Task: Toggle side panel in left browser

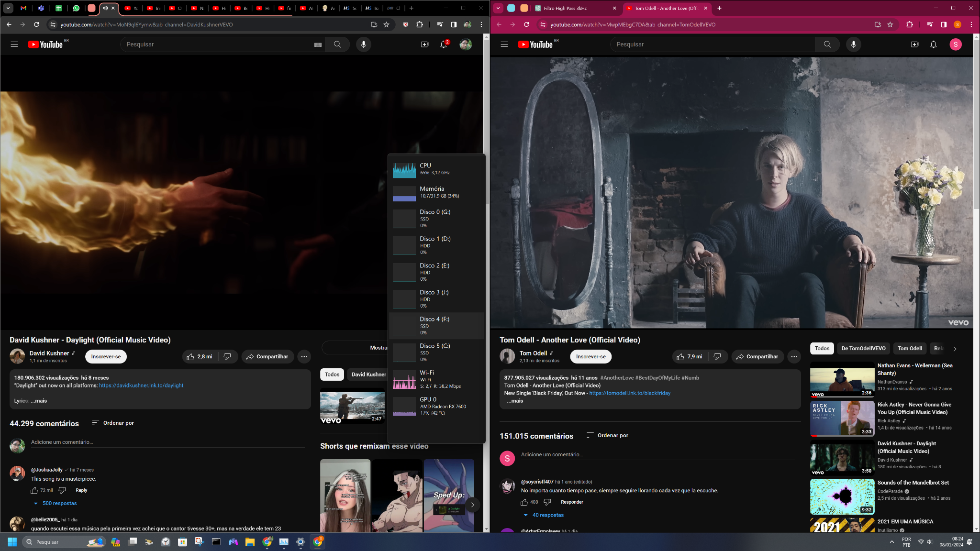Action: click(x=454, y=25)
